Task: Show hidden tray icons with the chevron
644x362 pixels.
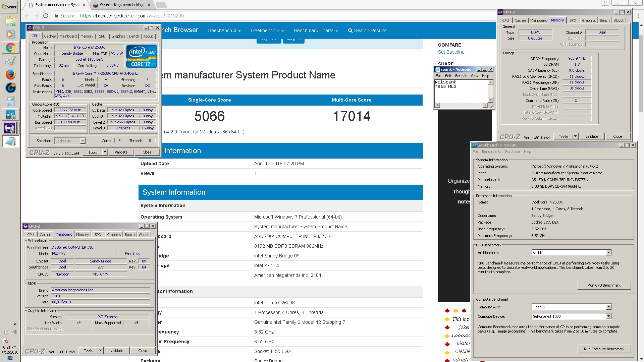Action: pyautogui.click(x=15, y=324)
